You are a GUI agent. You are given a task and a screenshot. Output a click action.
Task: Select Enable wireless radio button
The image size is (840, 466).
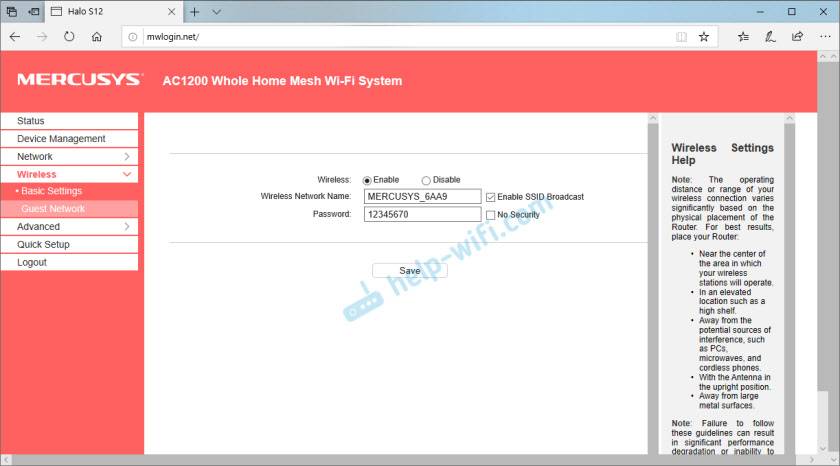pyautogui.click(x=367, y=181)
